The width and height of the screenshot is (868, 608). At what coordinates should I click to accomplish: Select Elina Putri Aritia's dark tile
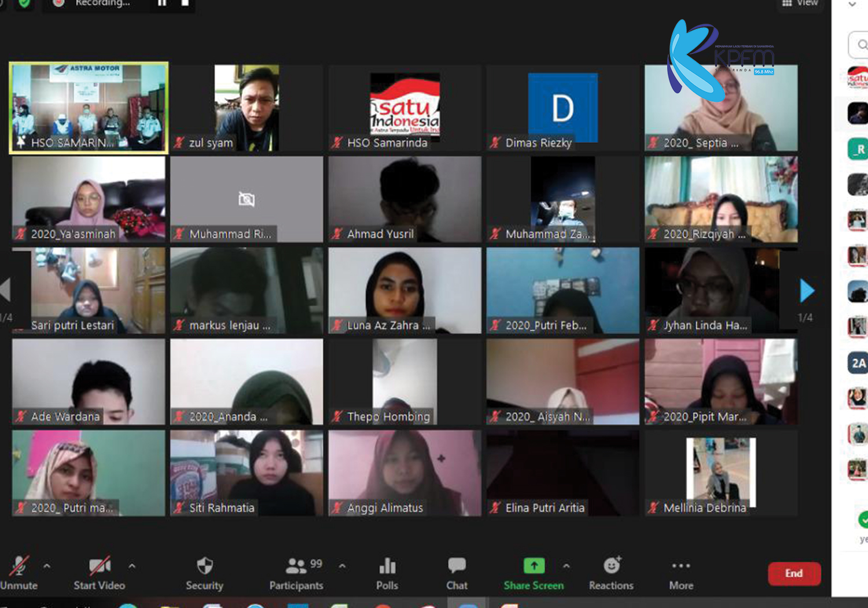pos(563,473)
